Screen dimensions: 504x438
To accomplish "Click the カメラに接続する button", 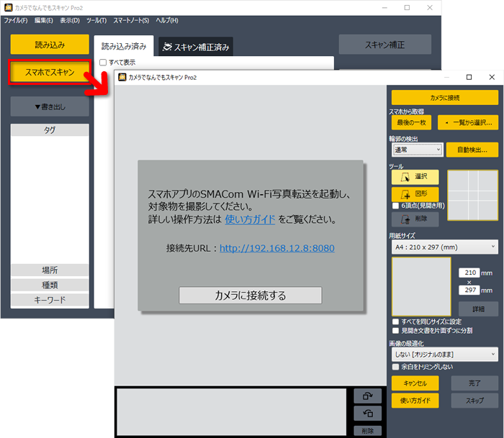I will click(x=250, y=295).
